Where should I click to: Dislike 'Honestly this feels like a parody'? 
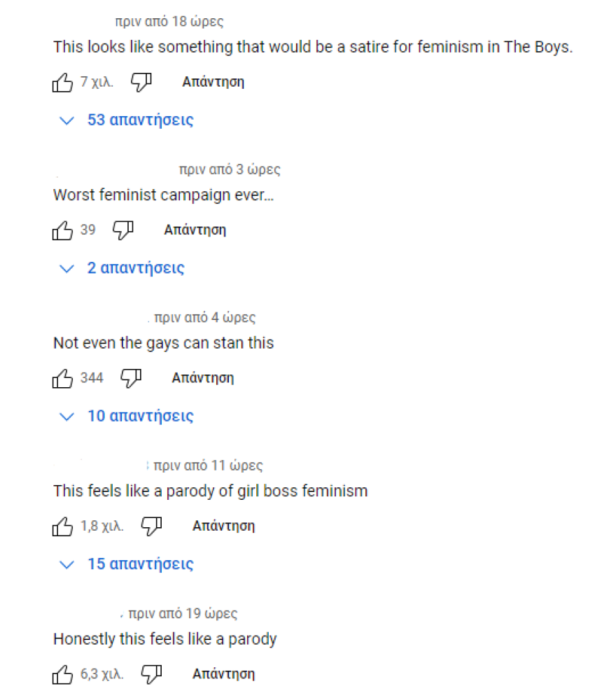152,675
